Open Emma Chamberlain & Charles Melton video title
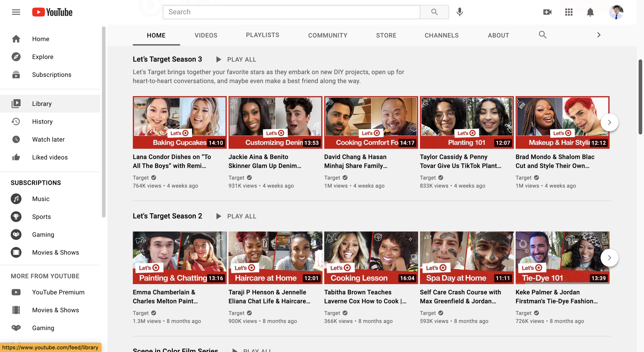644x352 pixels. [x=165, y=297]
